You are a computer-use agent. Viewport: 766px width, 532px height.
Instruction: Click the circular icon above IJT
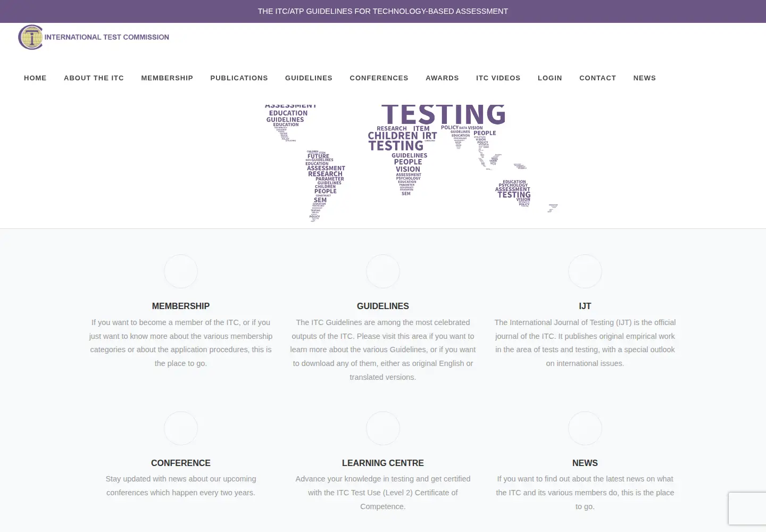pyautogui.click(x=585, y=271)
